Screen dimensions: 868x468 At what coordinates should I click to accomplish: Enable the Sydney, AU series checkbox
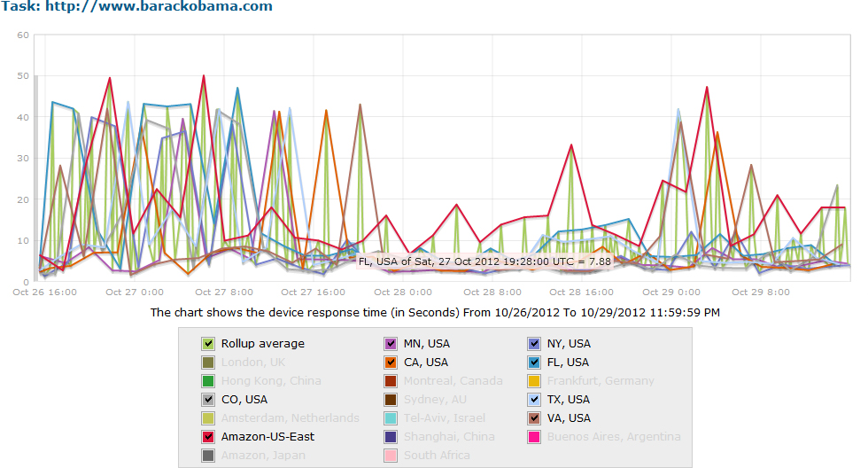coord(391,400)
